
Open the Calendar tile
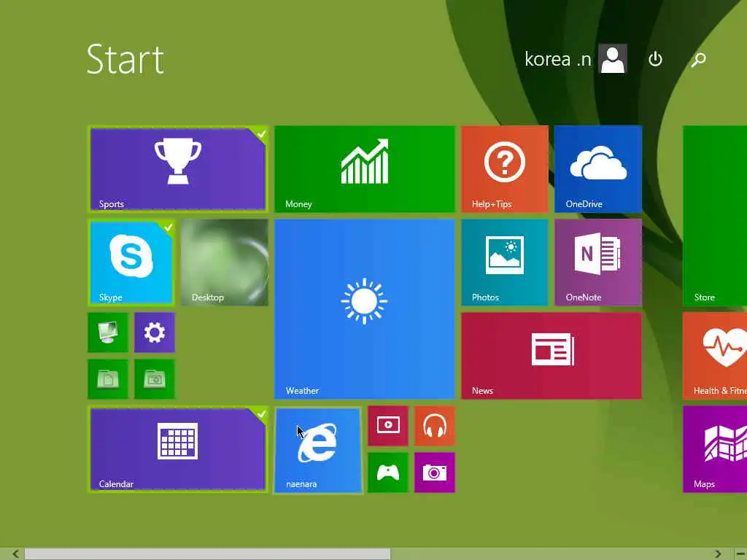tap(178, 449)
